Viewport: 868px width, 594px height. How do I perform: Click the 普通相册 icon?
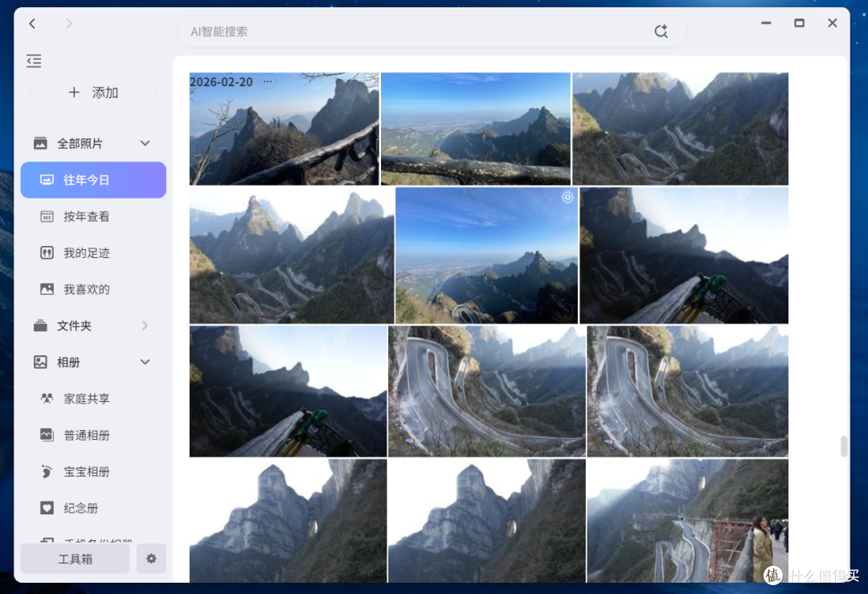[47, 435]
